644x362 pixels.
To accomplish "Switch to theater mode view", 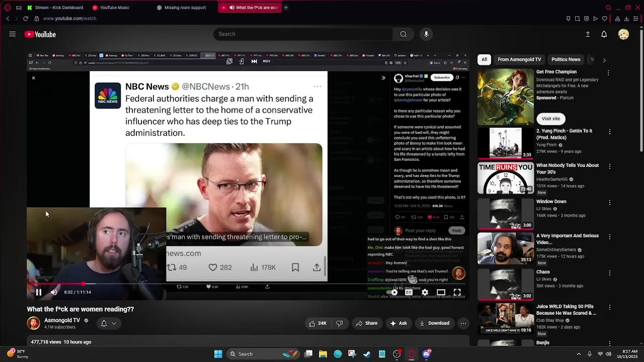I will point(441,292).
